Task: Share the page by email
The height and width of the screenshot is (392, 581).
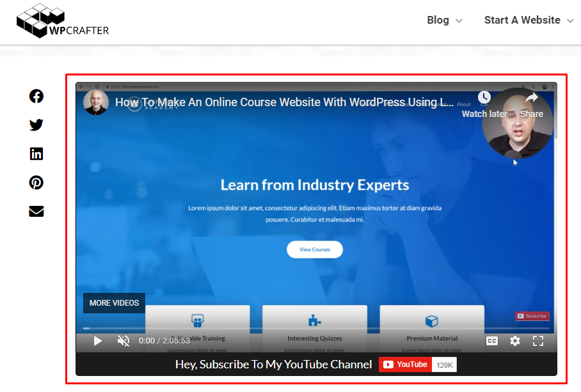Action: [36, 212]
